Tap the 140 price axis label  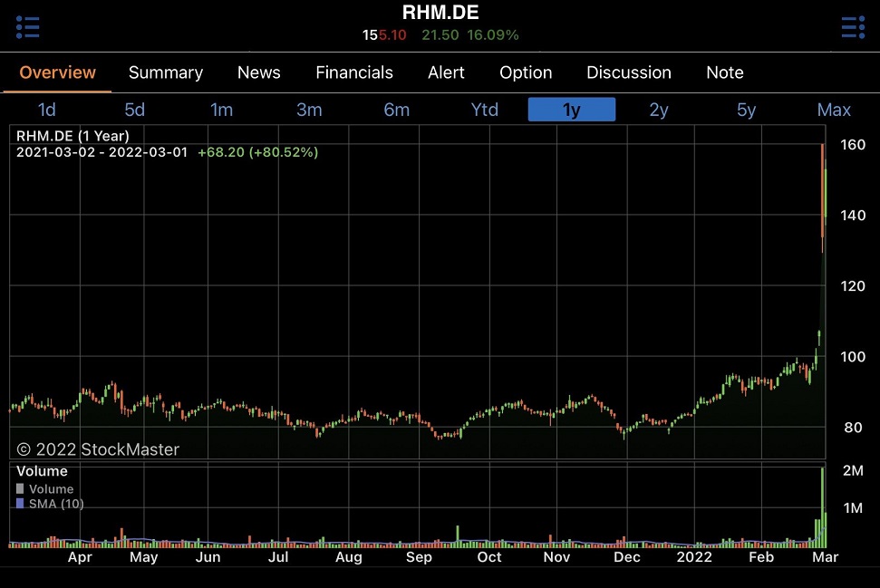[x=853, y=216]
